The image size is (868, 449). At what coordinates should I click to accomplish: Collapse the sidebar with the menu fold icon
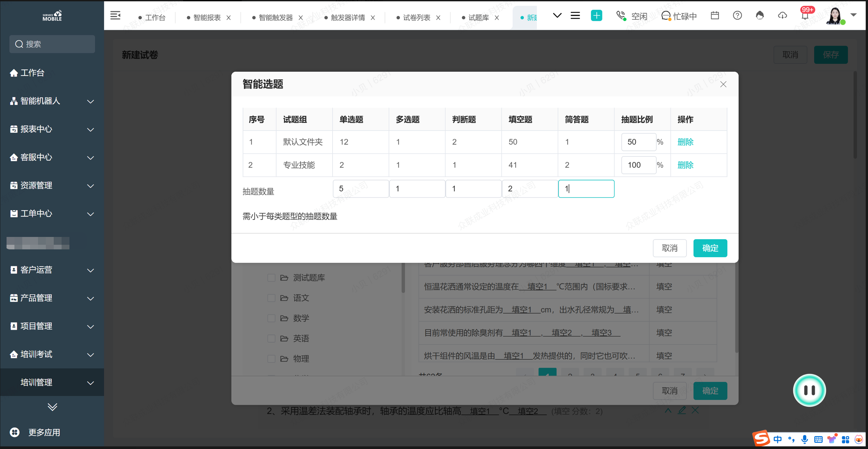(x=115, y=15)
